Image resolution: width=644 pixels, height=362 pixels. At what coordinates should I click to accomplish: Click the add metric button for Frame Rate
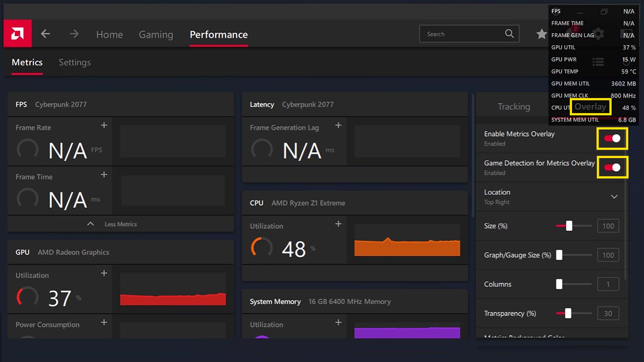tap(104, 125)
